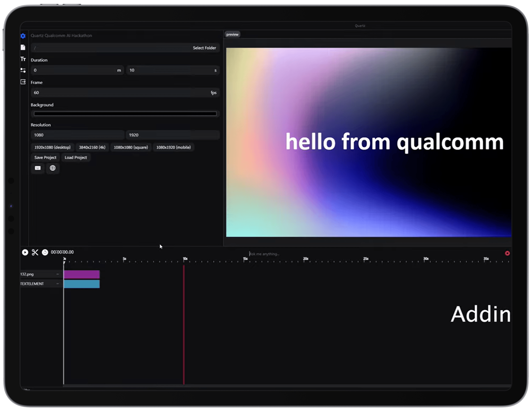Open the export panel icon

pyautogui.click(x=23, y=82)
